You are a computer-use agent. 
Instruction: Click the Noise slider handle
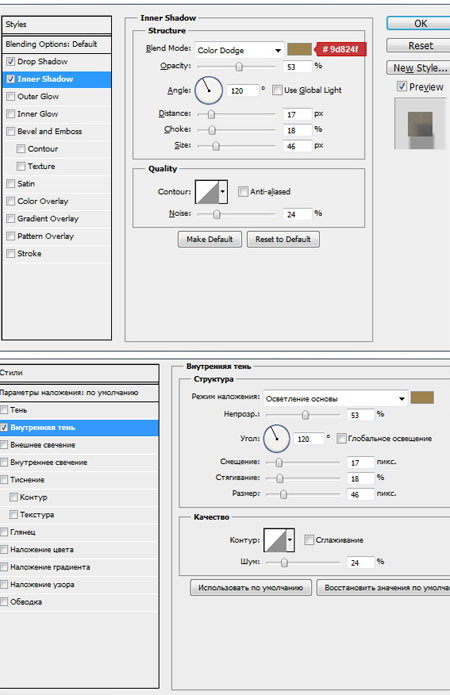pyautogui.click(x=216, y=215)
